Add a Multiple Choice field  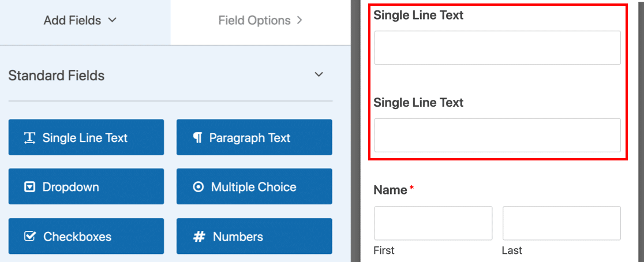(254, 186)
